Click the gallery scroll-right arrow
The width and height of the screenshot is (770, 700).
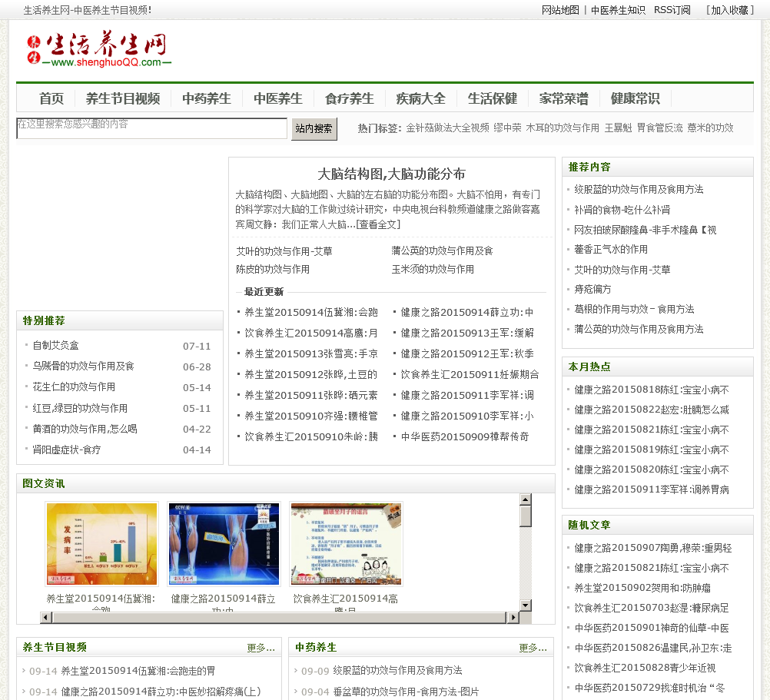[x=513, y=618]
